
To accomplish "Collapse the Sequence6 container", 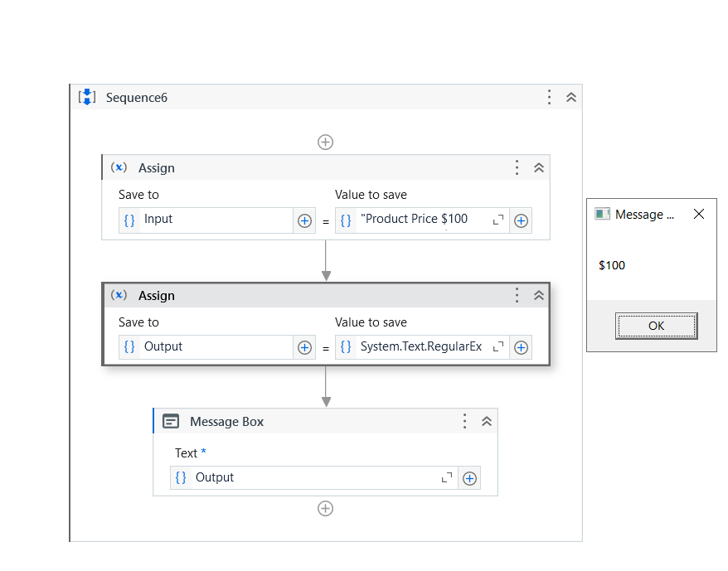I will tap(571, 97).
